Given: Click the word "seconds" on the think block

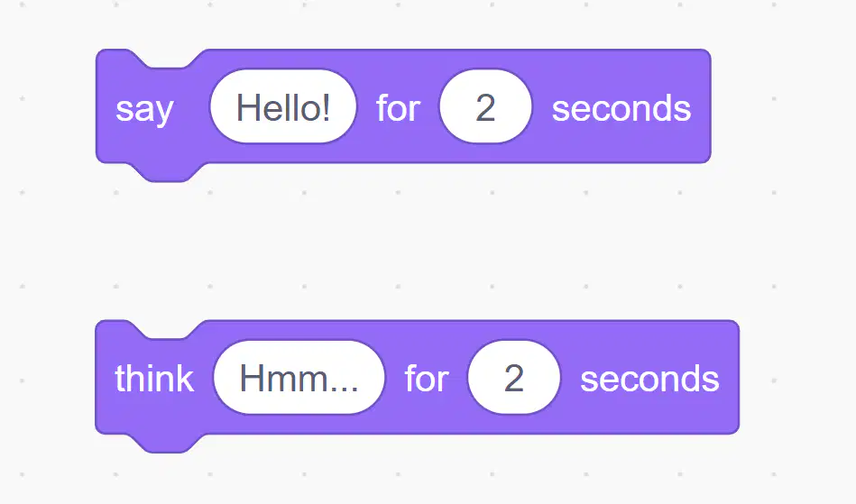Looking at the screenshot, I should 649,379.
